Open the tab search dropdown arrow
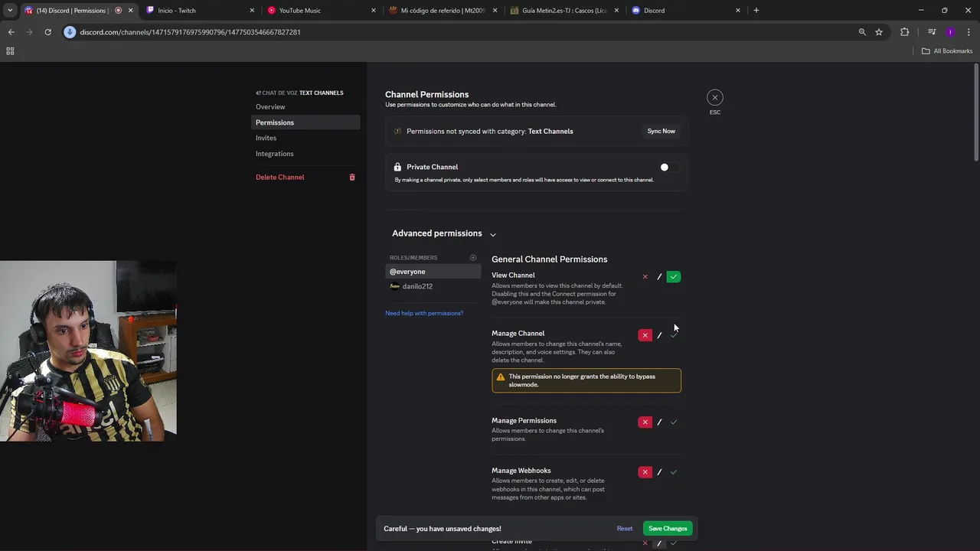This screenshot has height=551, width=980. pyautogui.click(x=9, y=10)
